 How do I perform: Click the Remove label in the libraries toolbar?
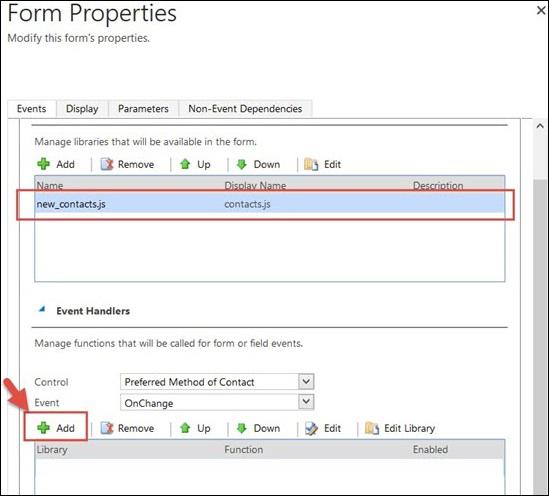point(136,164)
